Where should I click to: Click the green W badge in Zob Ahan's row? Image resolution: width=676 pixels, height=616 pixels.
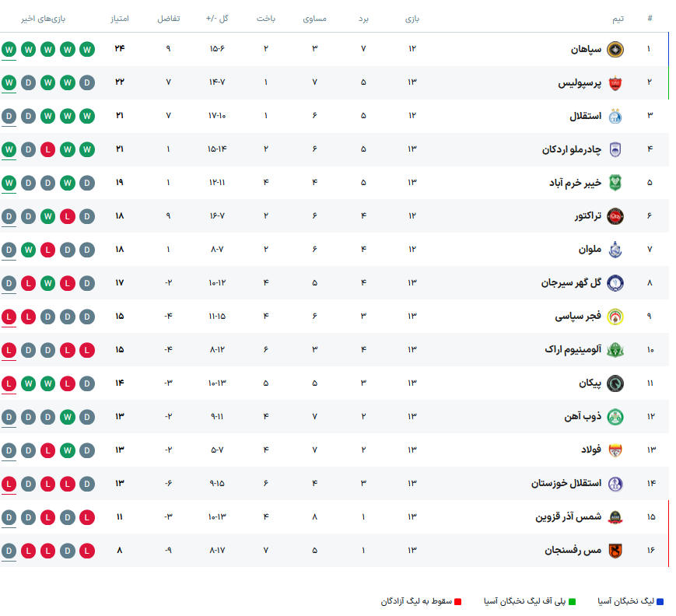pos(68,416)
